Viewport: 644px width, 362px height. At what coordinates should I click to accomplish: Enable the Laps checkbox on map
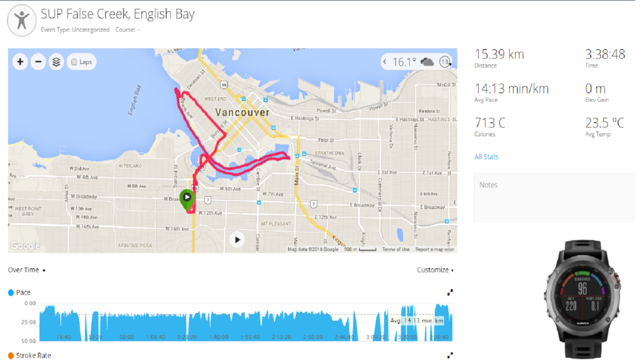pos(74,62)
